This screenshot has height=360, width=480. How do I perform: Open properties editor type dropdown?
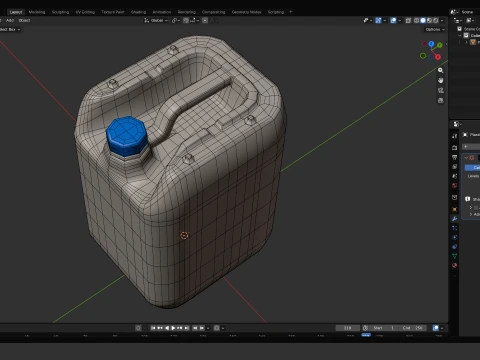(457, 124)
